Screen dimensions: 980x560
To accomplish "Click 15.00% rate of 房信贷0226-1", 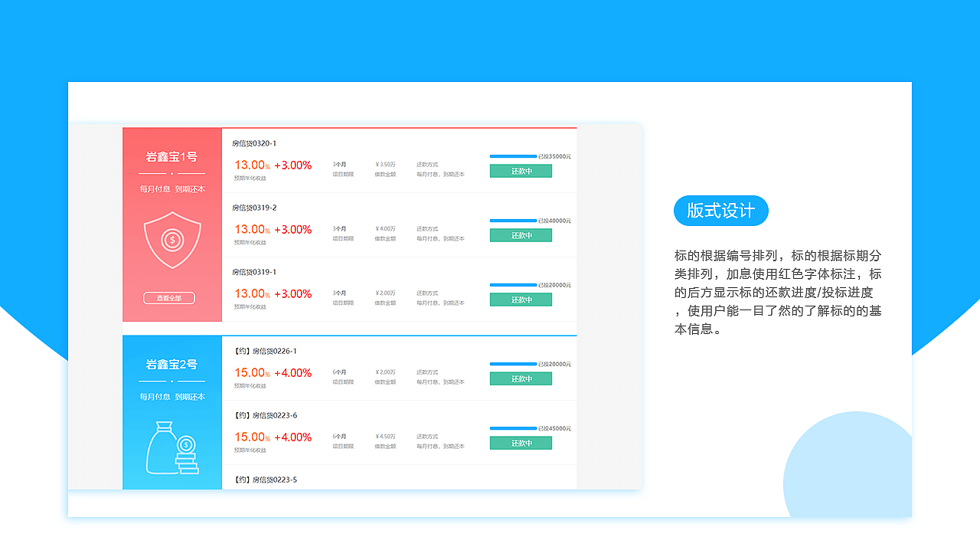I will (252, 372).
